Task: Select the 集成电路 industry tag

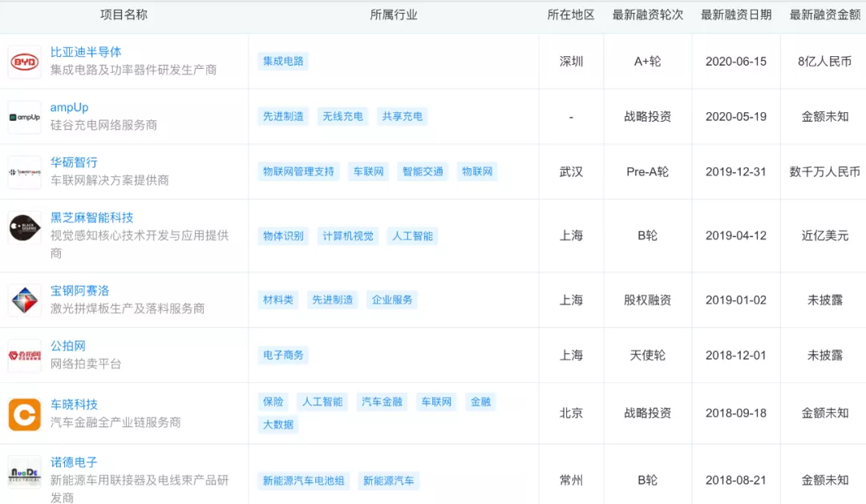Action: click(283, 61)
